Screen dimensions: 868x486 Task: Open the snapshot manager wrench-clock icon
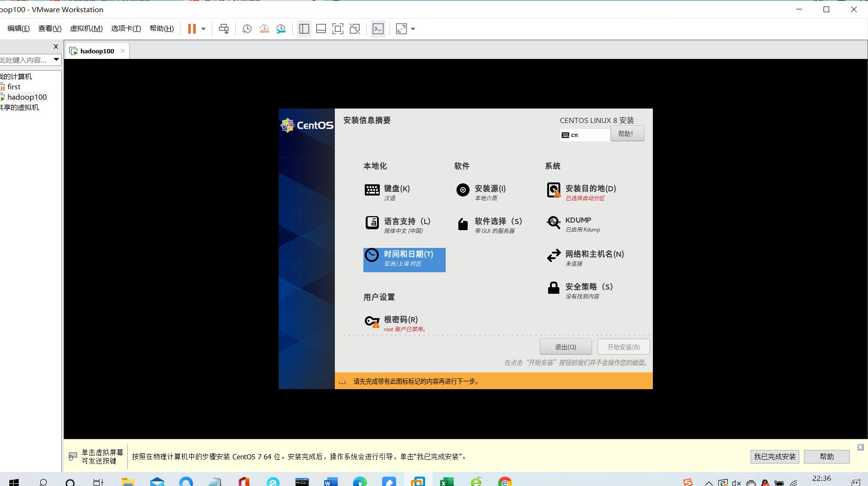point(281,29)
